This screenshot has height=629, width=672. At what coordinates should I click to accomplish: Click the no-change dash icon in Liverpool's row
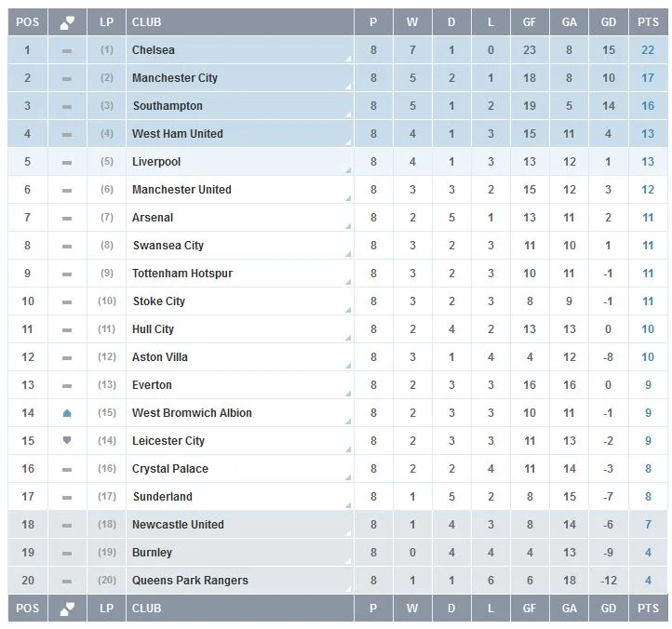[67, 162]
